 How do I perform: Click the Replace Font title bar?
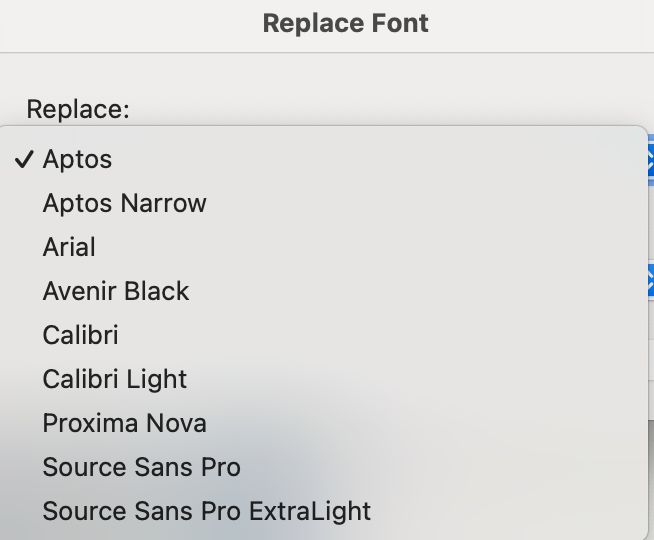pyautogui.click(x=345, y=23)
